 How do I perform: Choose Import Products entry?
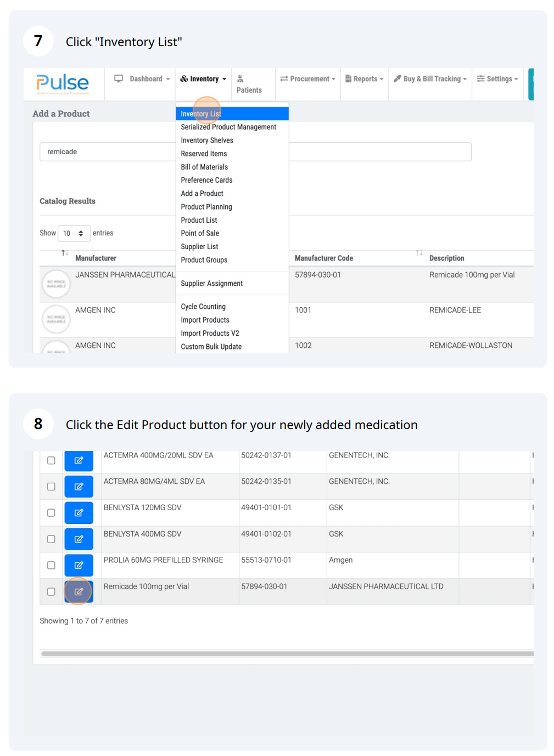pos(205,320)
